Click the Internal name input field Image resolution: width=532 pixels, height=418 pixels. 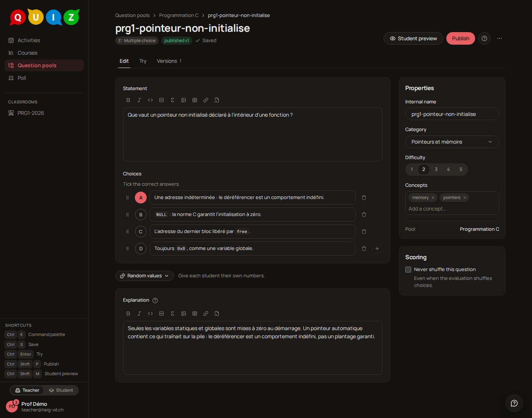tap(452, 114)
